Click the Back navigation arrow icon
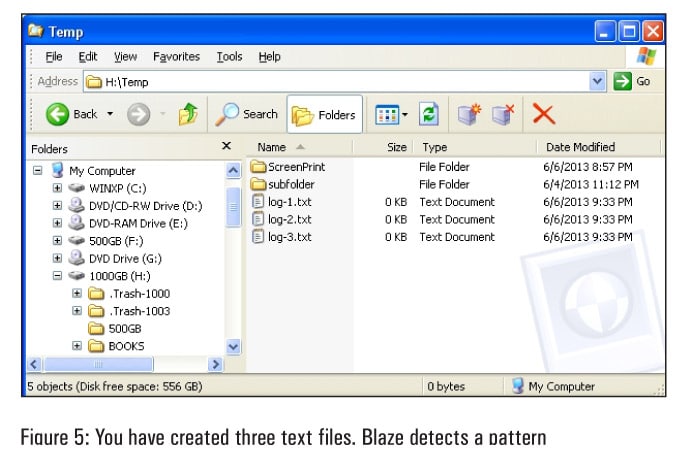700x469 pixels. [56, 114]
